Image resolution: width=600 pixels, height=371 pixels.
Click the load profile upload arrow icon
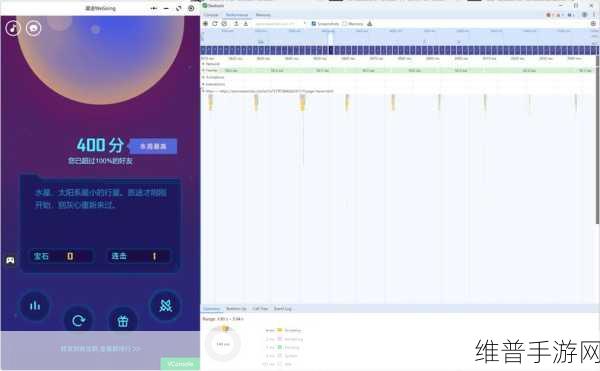point(236,24)
